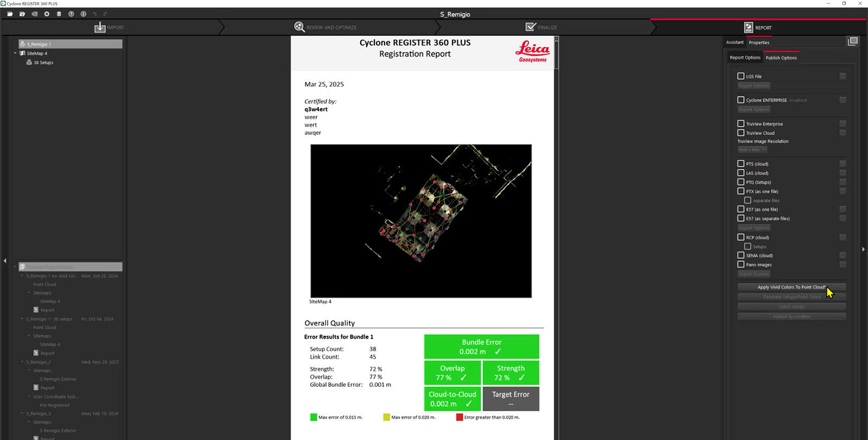This screenshot has width=868, height=440.
Task: Check the TruView Cloud option
Action: [x=741, y=133]
